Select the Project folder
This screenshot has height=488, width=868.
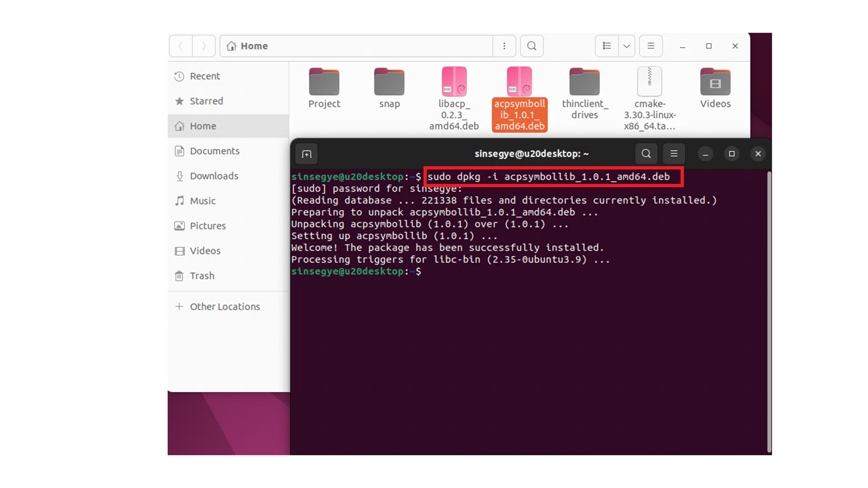click(324, 89)
